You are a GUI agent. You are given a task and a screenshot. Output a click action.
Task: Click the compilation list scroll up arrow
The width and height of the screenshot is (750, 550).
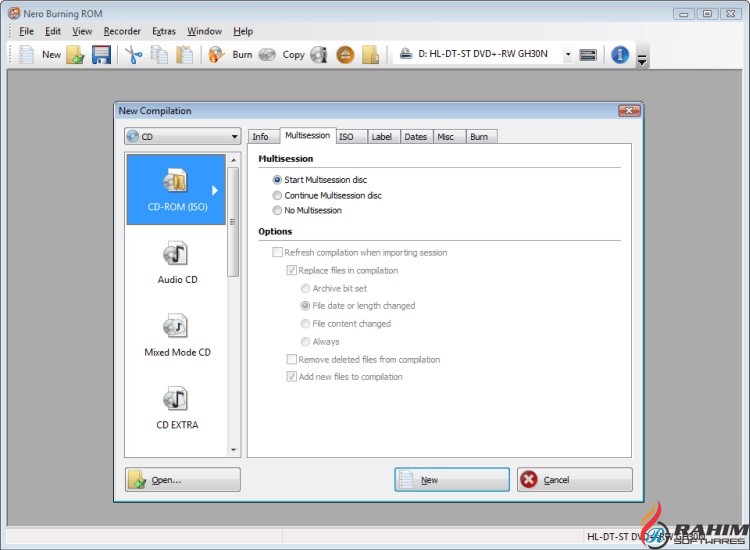coord(233,160)
